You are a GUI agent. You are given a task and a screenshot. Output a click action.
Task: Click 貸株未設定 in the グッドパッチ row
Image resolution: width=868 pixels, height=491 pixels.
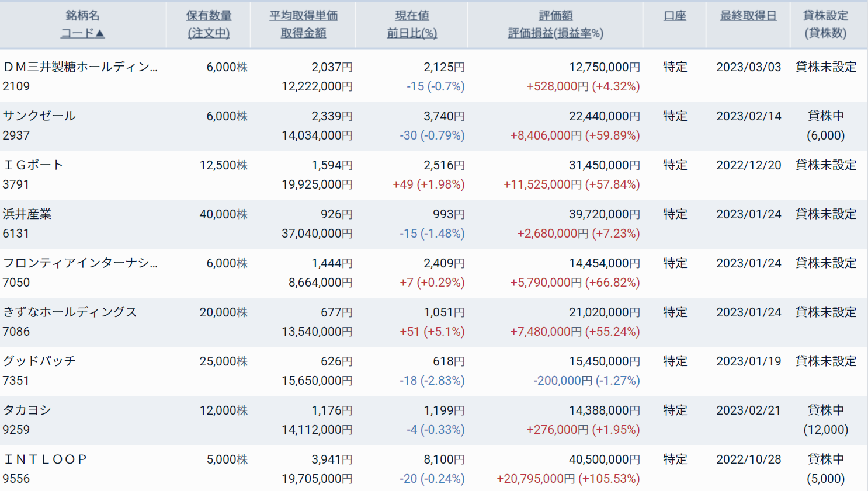(826, 361)
